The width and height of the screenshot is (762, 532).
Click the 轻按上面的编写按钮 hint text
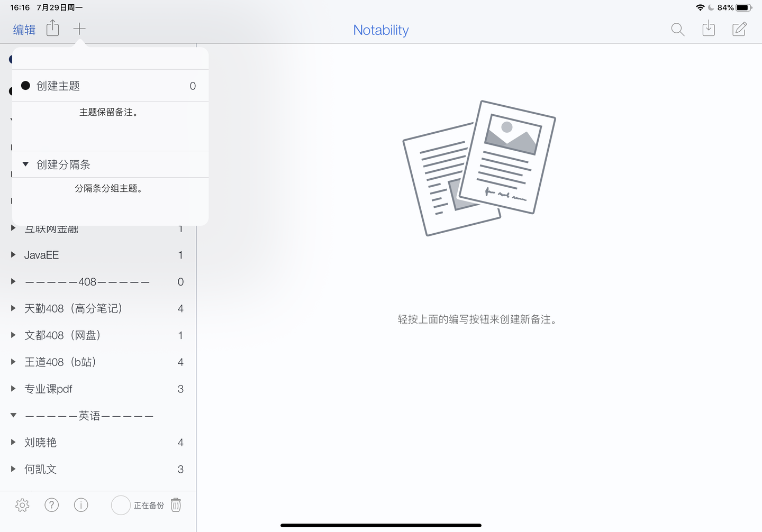[478, 319]
